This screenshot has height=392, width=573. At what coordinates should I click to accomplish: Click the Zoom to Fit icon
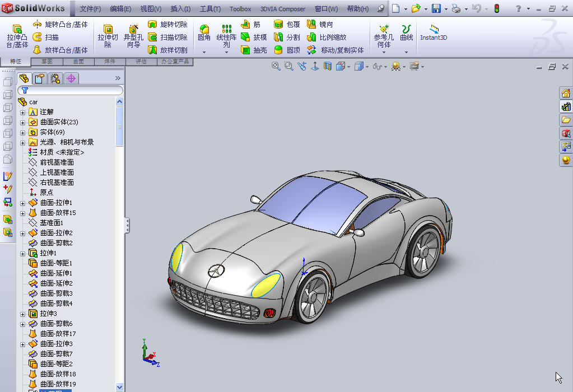tap(276, 66)
